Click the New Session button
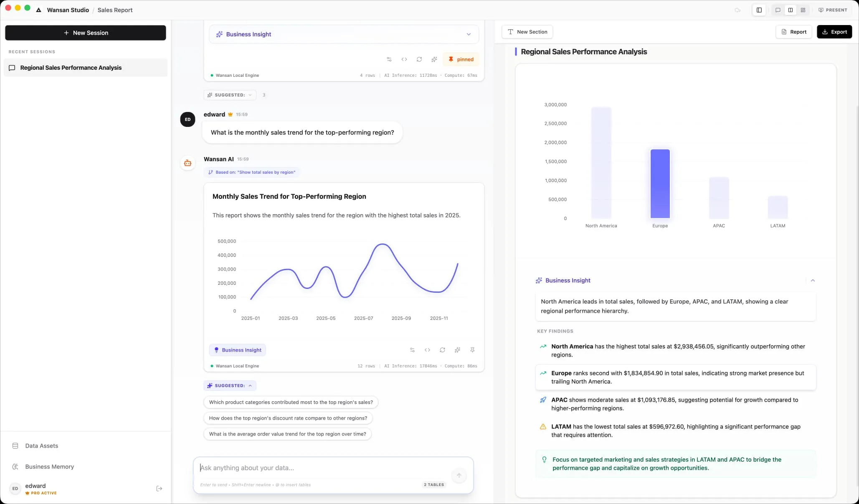The width and height of the screenshot is (859, 504). tap(86, 33)
